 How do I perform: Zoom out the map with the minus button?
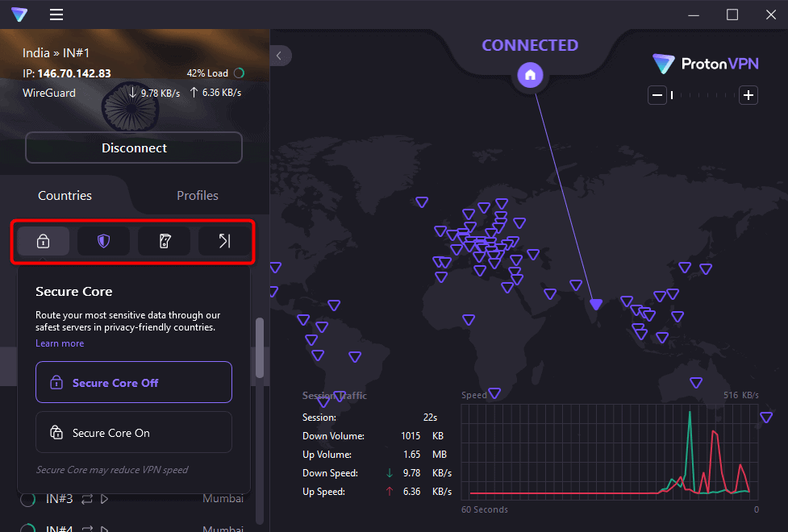point(657,96)
